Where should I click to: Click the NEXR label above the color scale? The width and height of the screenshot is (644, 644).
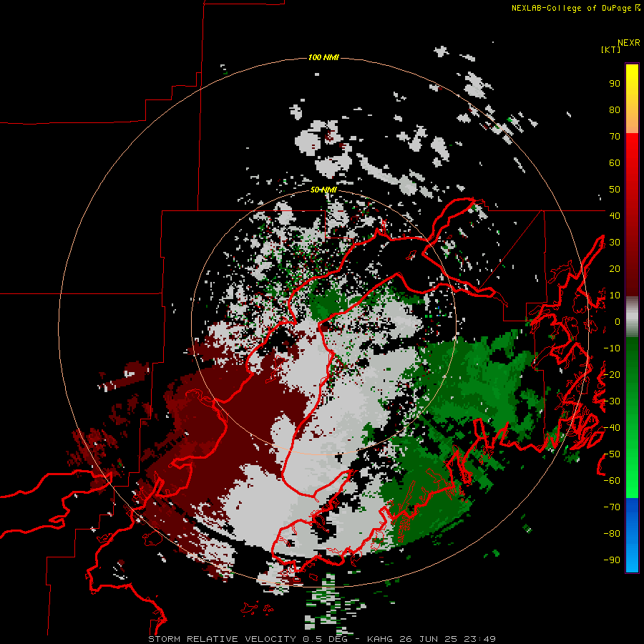pos(629,43)
